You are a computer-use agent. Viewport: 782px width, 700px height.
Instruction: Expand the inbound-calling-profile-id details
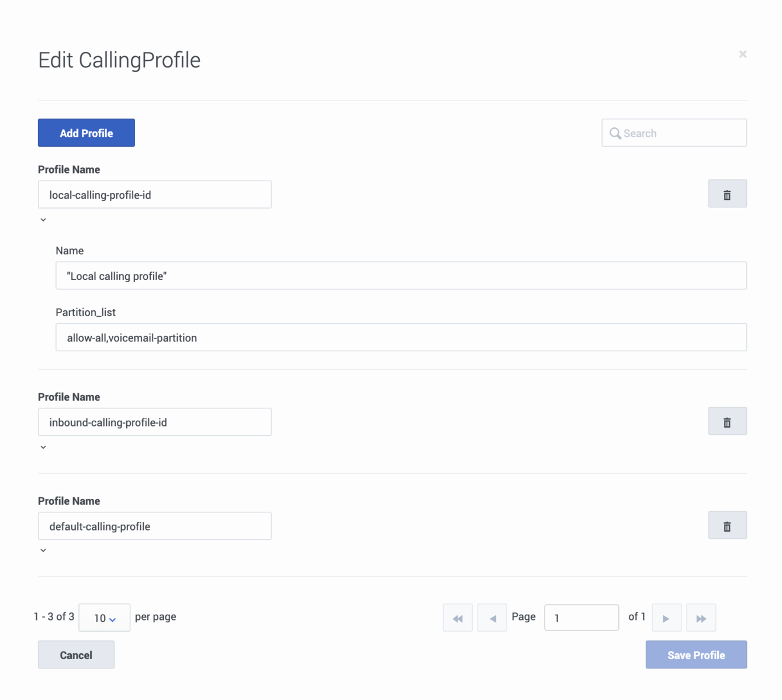pos(43,447)
